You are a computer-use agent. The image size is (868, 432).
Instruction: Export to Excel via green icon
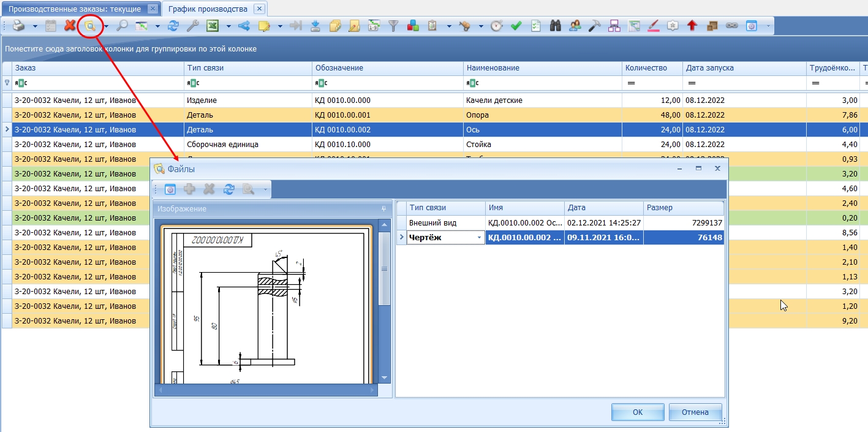[213, 26]
